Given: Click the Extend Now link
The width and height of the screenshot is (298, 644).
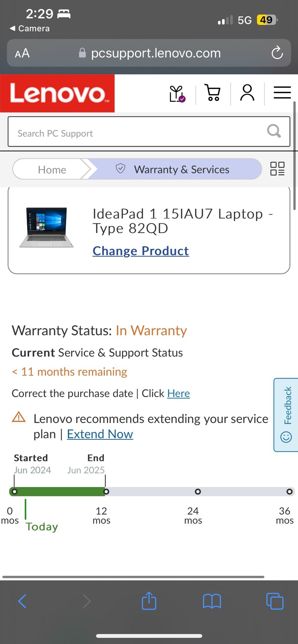Looking at the screenshot, I should (x=100, y=434).
